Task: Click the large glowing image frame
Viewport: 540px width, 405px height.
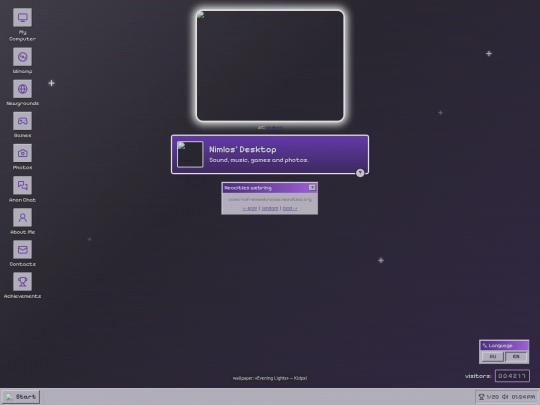Action: (x=270, y=66)
